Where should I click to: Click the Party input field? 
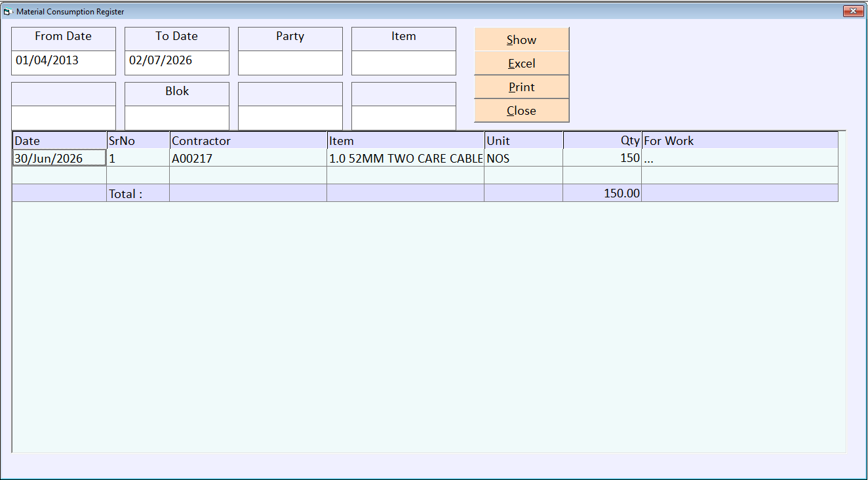point(290,63)
